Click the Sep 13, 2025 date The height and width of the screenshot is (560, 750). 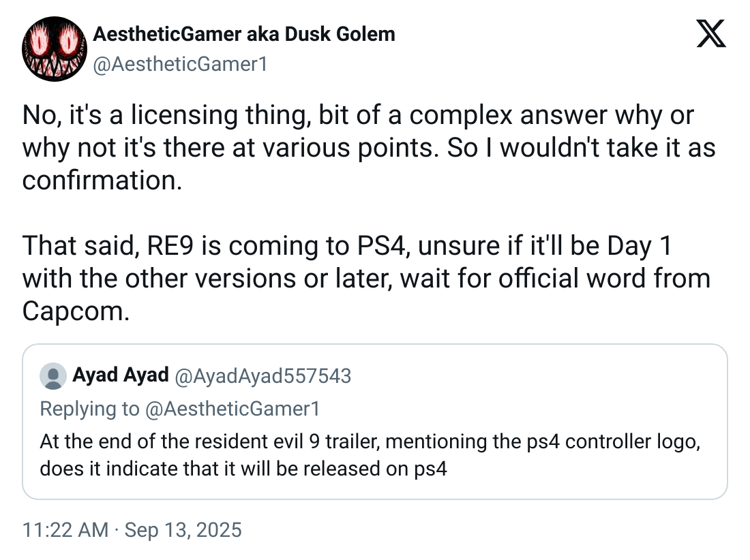pyautogui.click(x=182, y=530)
